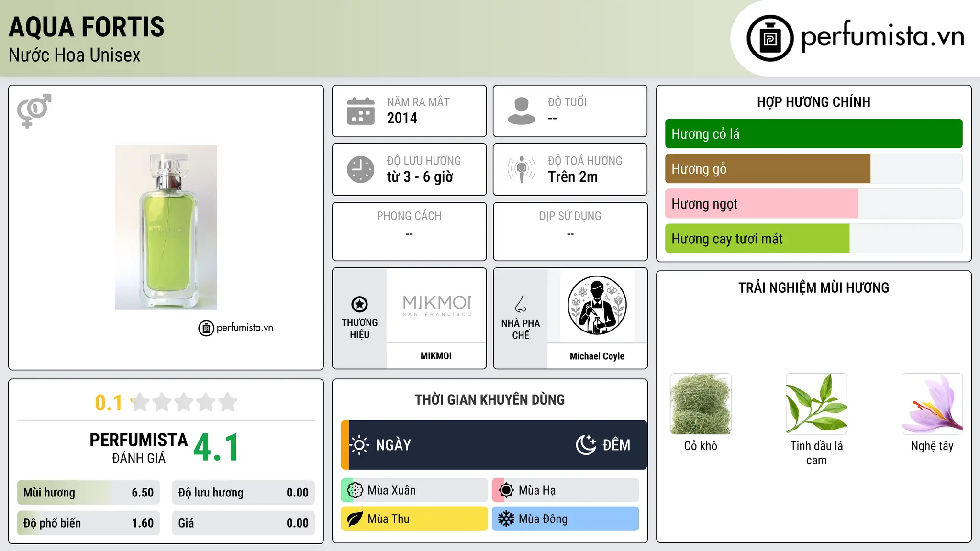Viewport: 980px width, 551px height.
Task: Open the Michael Coyle perfumer link
Action: [x=597, y=356]
